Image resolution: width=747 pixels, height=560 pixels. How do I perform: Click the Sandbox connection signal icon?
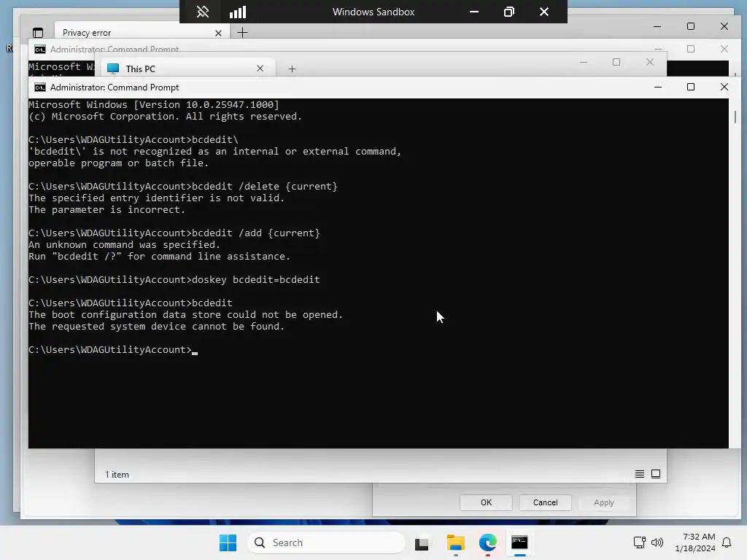tap(238, 12)
